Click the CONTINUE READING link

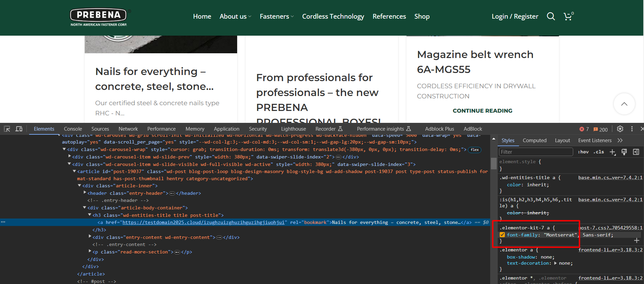coord(482,111)
